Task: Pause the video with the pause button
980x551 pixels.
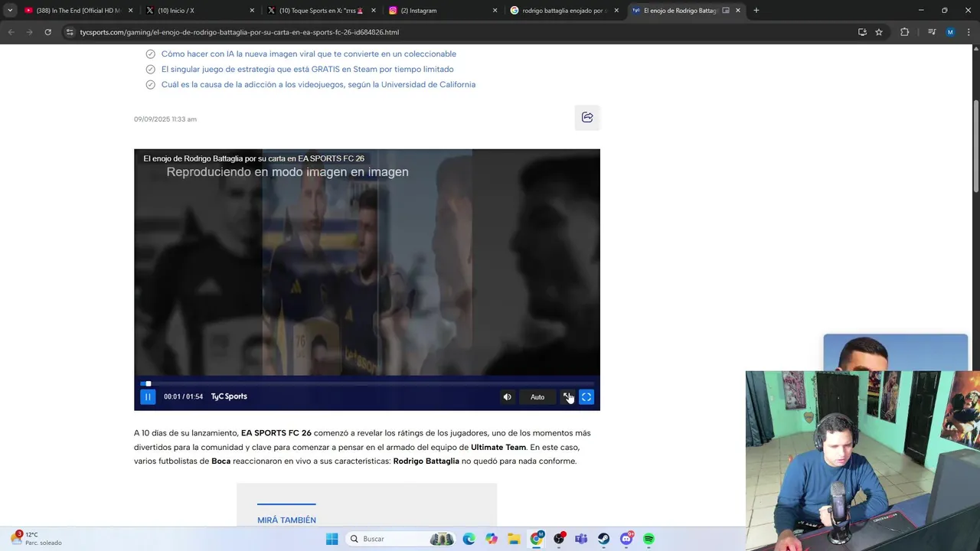Action: 148,396
